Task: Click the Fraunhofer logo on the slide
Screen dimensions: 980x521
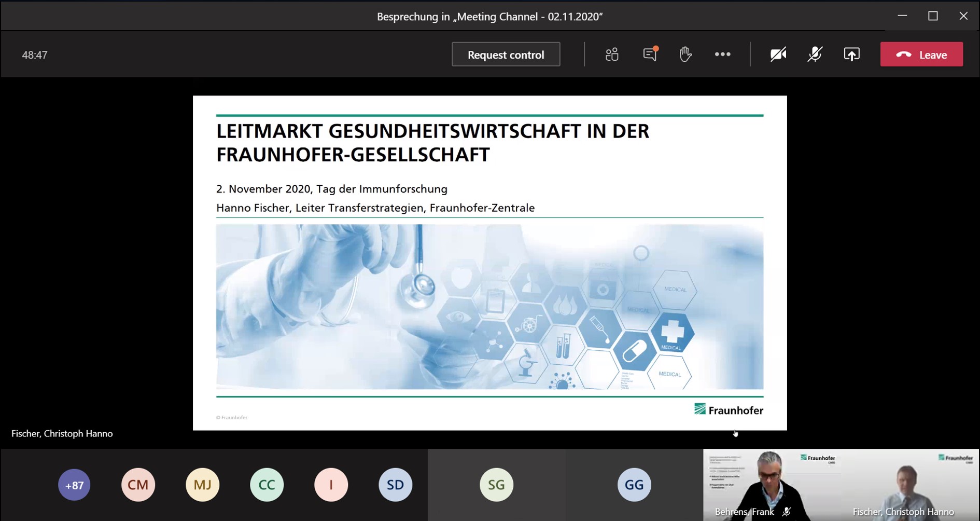Action: pyautogui.click(x=729, y=409)
